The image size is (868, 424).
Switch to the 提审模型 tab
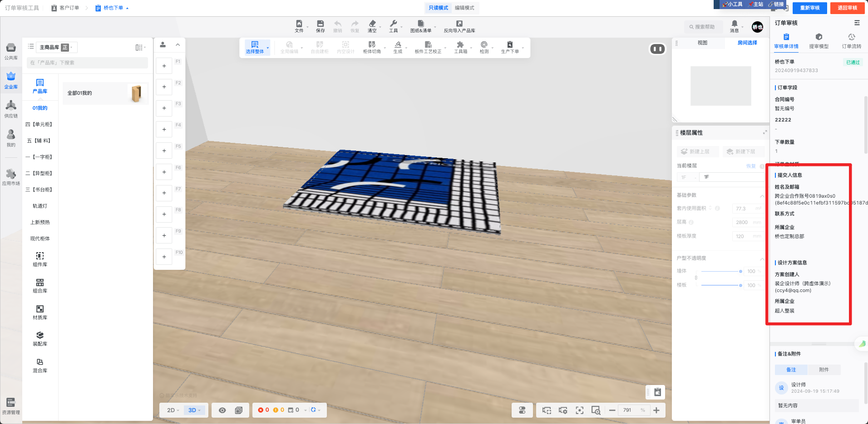(x=819, y=40)
